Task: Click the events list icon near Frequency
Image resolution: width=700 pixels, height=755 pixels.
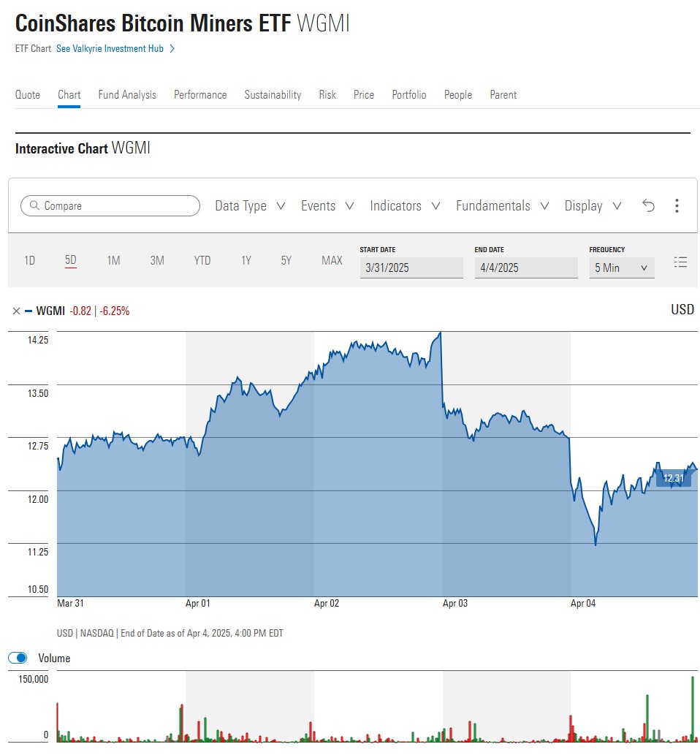Action: point(680,262)
